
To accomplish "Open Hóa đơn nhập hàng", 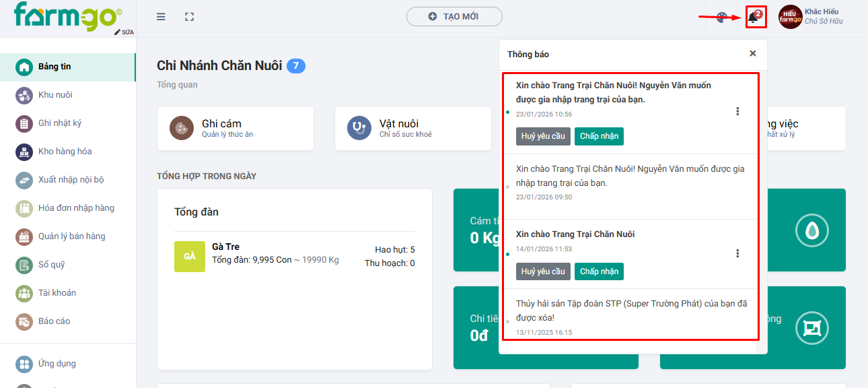I will 76,208.
